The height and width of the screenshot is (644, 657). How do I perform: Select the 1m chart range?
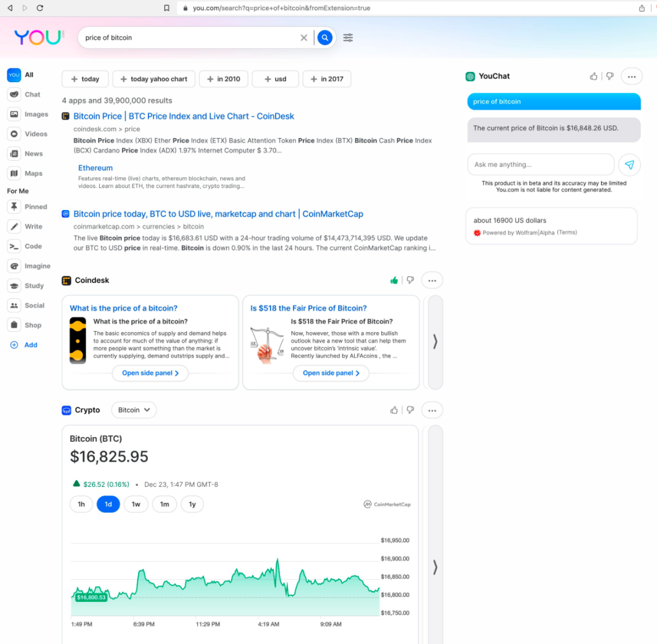click(165, 504)
